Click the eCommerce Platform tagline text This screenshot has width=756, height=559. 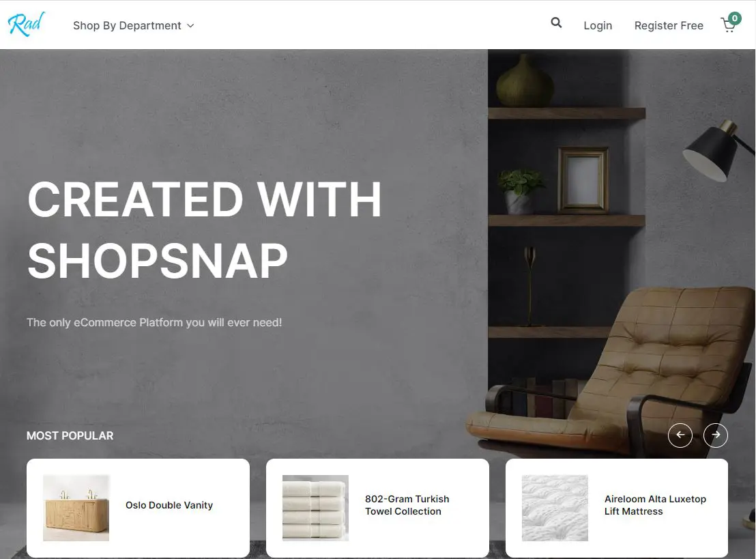154,322
